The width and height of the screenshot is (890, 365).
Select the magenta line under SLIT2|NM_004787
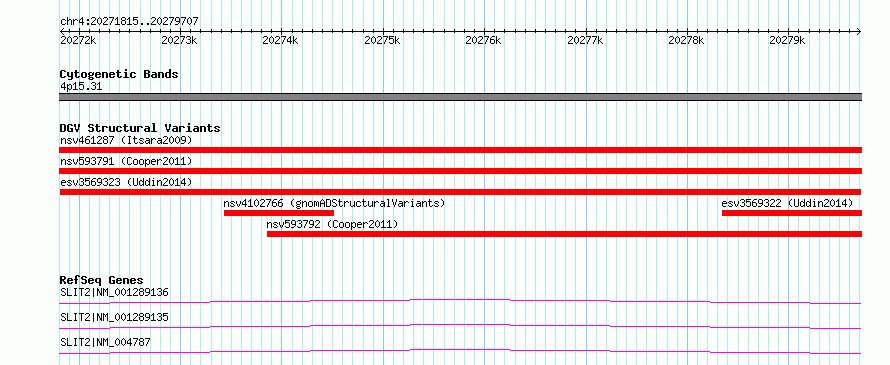click(460, 351)
